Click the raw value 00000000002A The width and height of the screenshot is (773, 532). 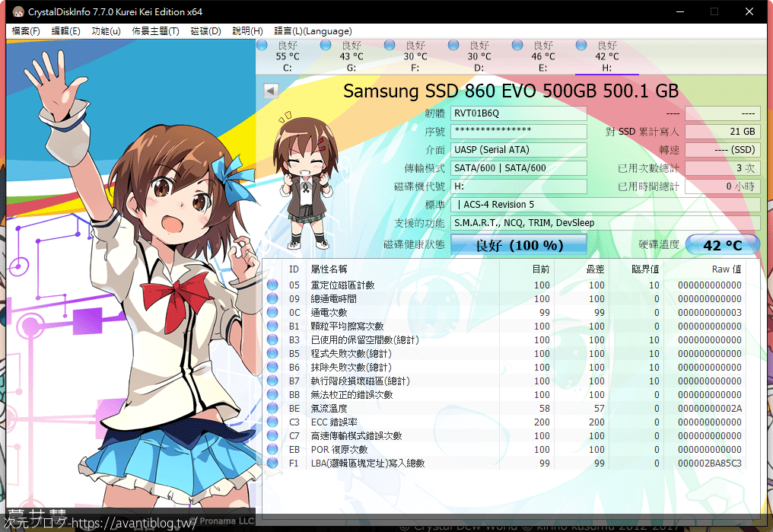tap(709, 408)
